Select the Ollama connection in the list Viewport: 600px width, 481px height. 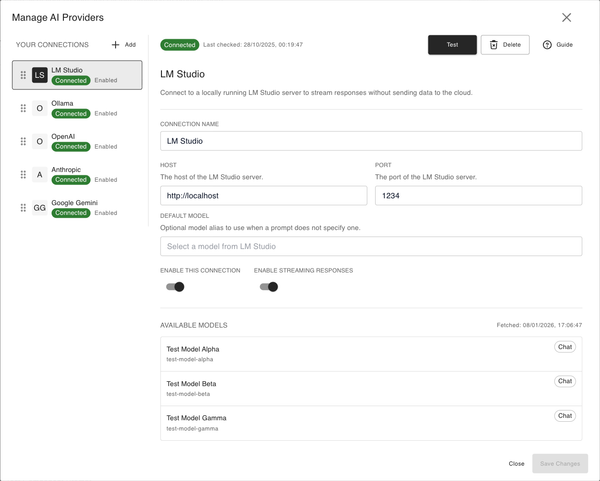tap(77, 108)
